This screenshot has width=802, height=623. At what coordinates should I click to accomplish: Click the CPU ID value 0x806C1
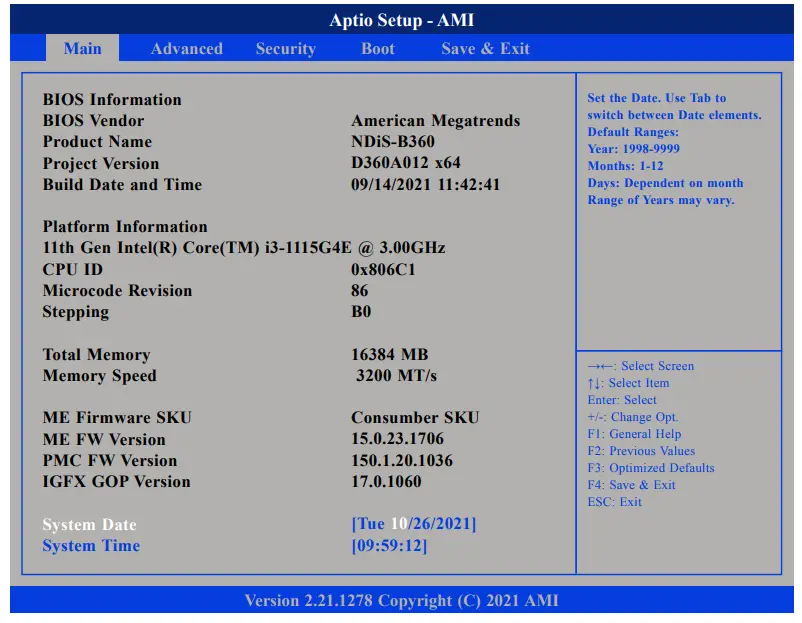point(383,270)
